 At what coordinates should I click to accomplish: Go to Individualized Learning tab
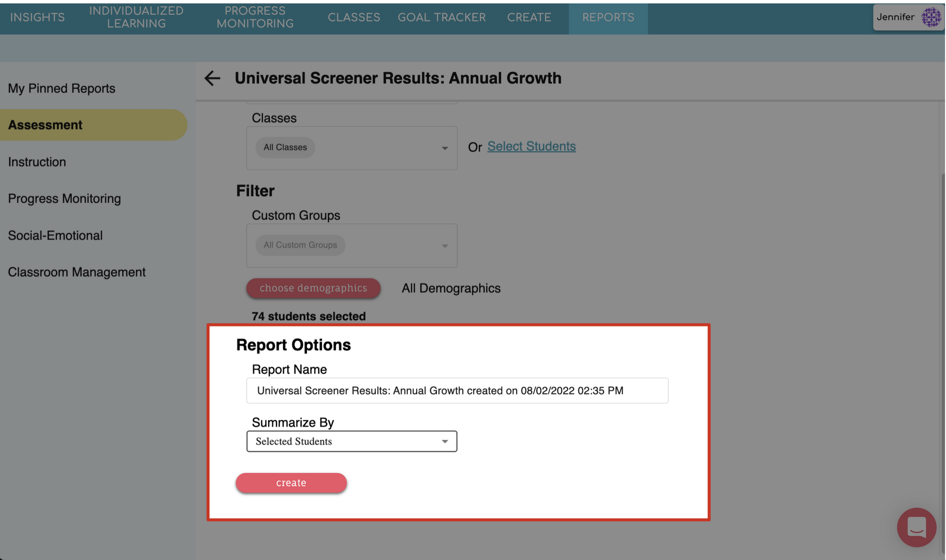136,17
